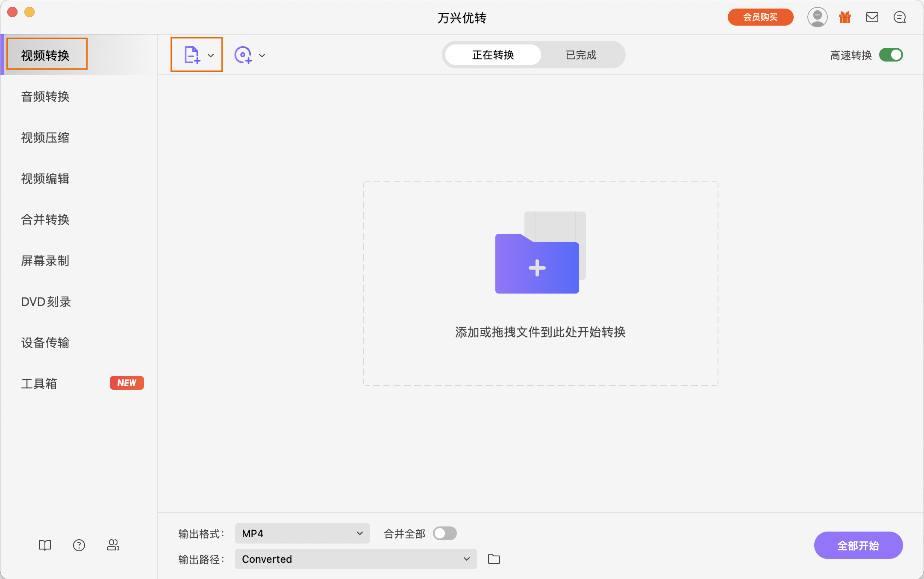Viewport: 924px width, 579px height.
Task: Switch to the 已完成 tab
Action: (580, 55)
